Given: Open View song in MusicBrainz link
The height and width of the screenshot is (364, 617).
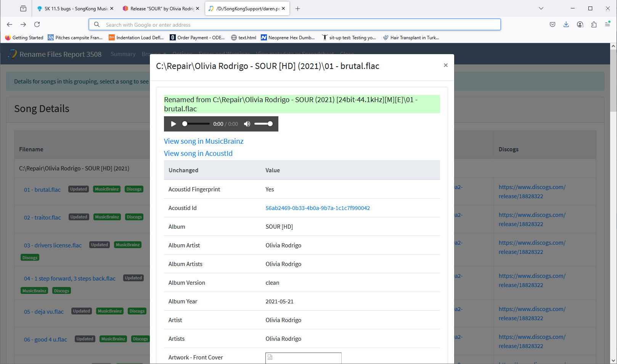Looking at the screenshot, I should coord(204,141).
